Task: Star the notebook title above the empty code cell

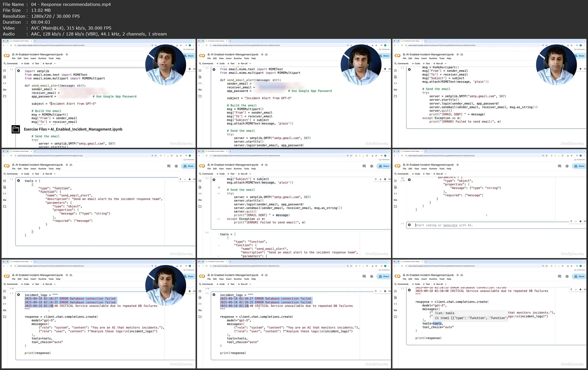Action: point(457,165)
